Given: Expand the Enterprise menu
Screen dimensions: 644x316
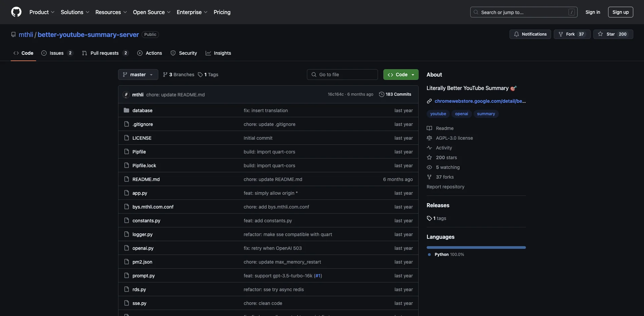Looking at the screenshot, I should coord(192,12).
